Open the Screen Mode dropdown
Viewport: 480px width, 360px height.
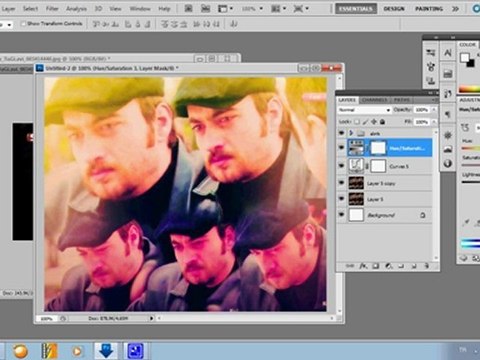pos(301,8)
